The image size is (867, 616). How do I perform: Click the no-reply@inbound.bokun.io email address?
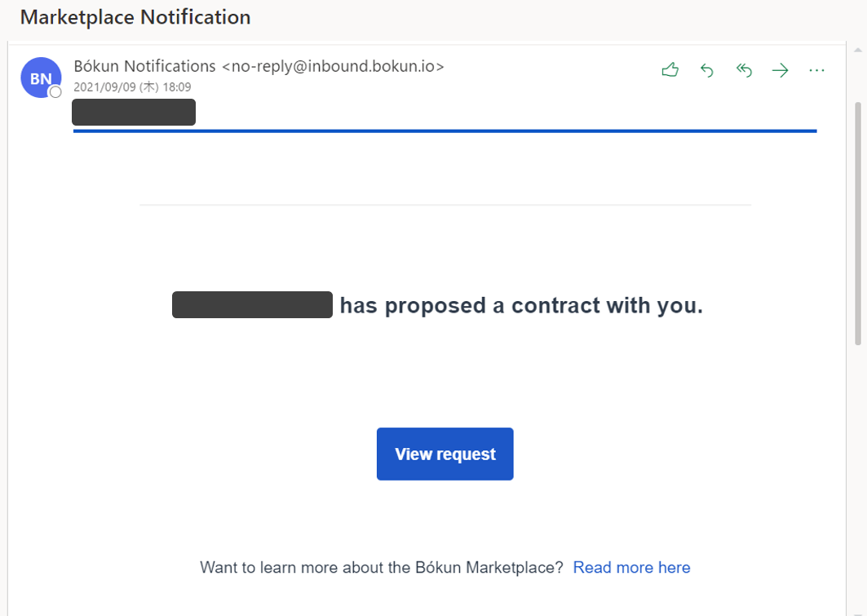[333, 66]
